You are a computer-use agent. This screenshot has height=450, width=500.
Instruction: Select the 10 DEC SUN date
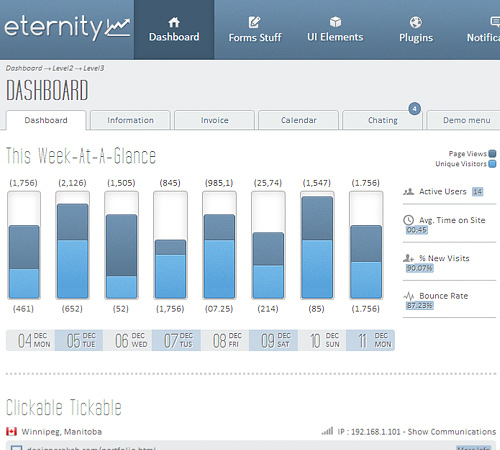tap(322, 340)
